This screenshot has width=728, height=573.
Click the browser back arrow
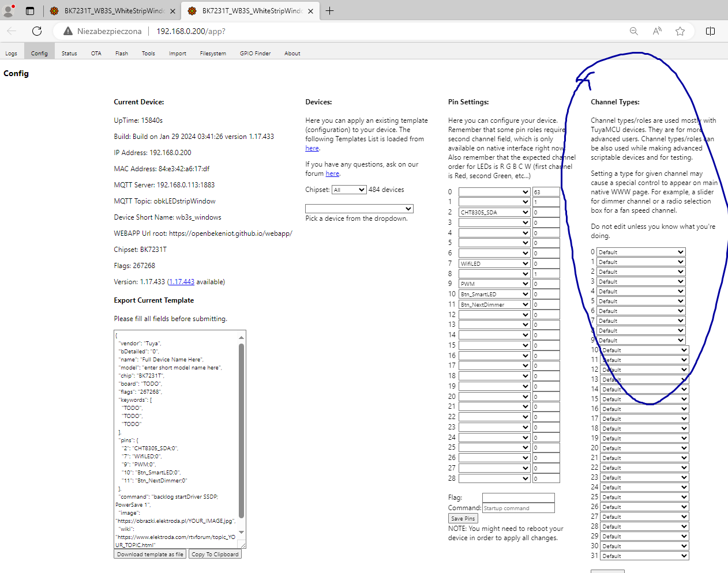click(12, 31)
